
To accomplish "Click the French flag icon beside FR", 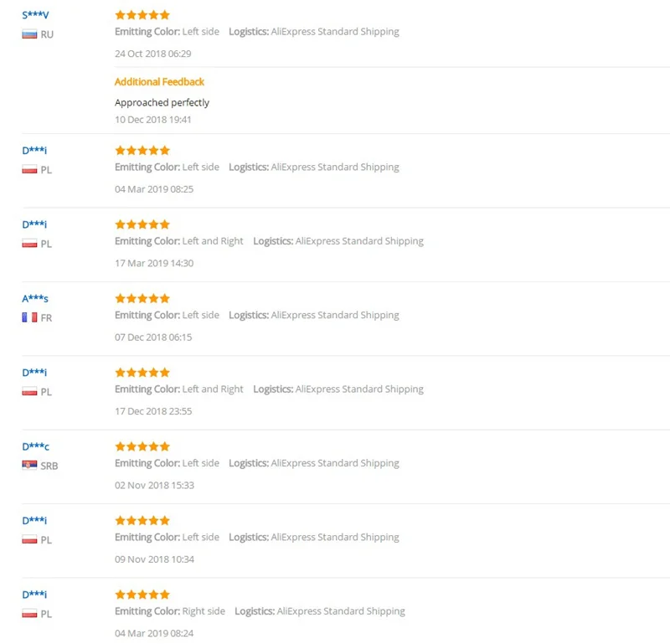I will click(x=29, y=317).
